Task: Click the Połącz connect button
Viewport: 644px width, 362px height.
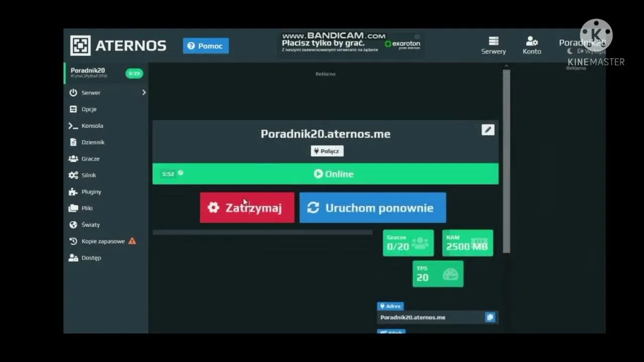Action: (327, 151)
